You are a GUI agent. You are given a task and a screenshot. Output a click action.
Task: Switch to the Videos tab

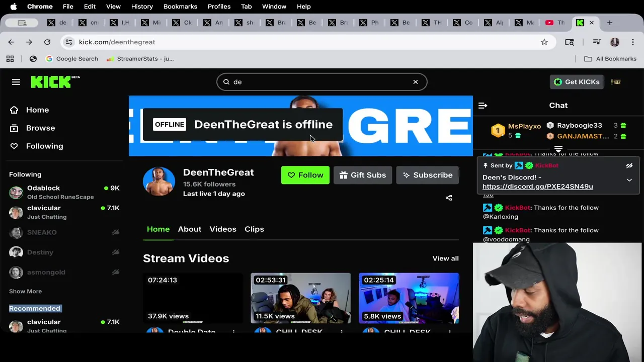[223, 229]
